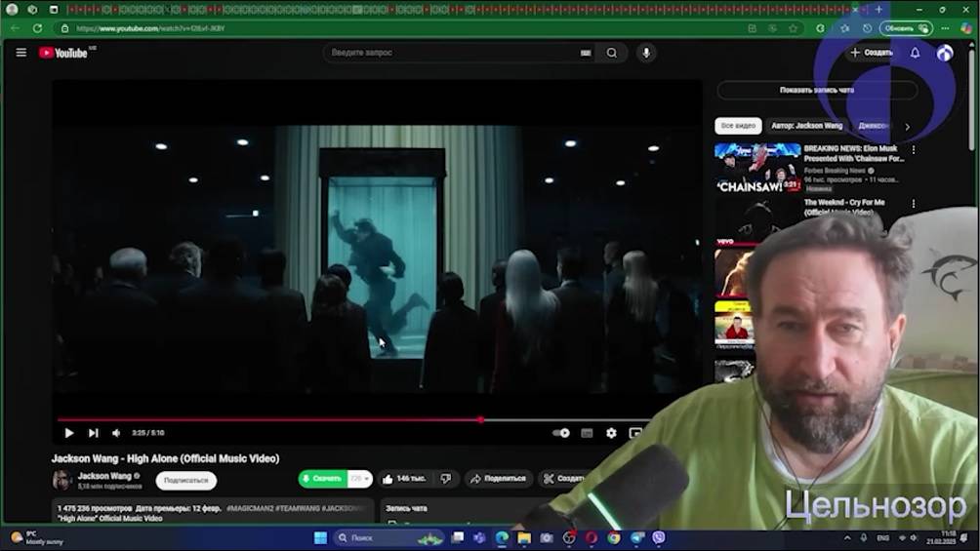Image resolution: width=980 pixels, height=551 pixels.
Task: Focus the YouTube search field
Action: (x=453, y=53)
